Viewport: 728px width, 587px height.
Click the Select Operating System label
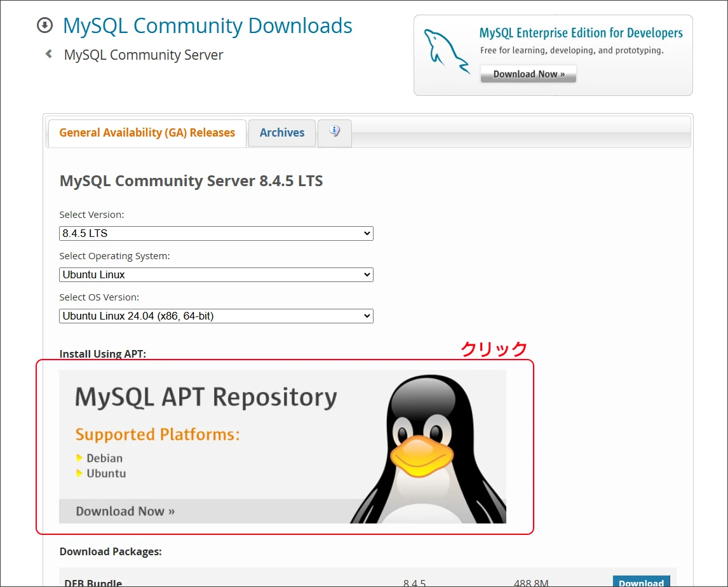[115, 256]
